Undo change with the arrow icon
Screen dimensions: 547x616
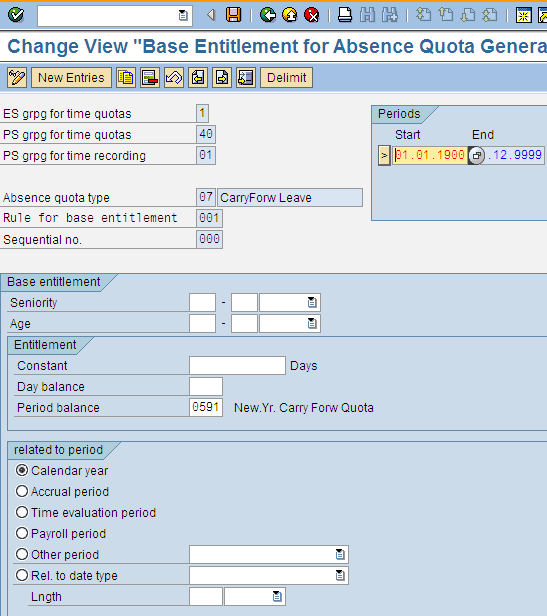pyautogui.click(x=174, y=77)
